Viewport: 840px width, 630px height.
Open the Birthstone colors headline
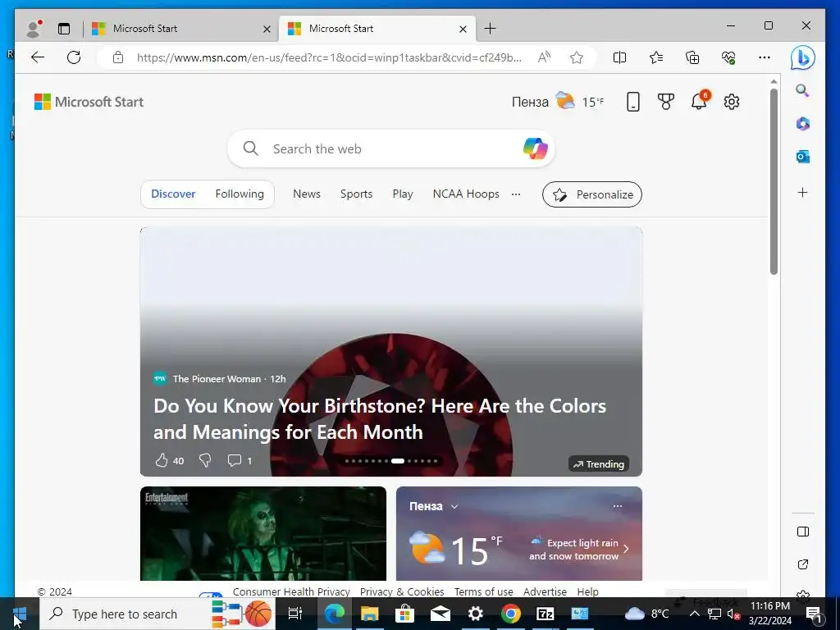coord(379,419)
